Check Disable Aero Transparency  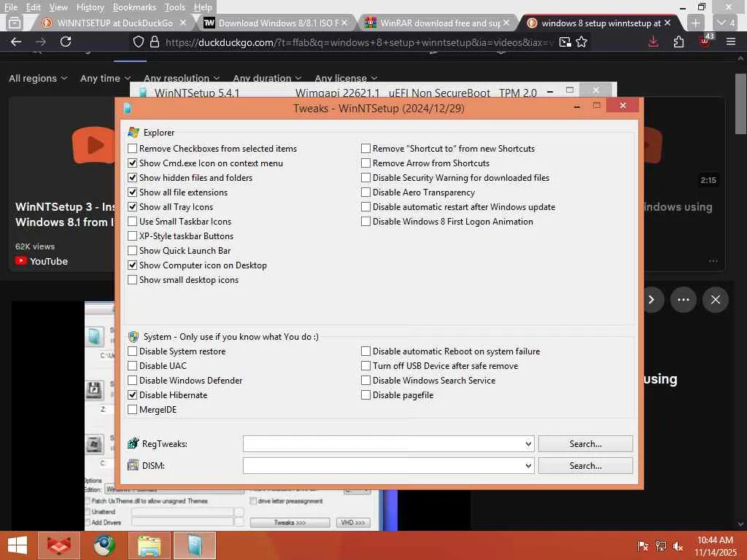pyautogui.click(x=366, y=192)
